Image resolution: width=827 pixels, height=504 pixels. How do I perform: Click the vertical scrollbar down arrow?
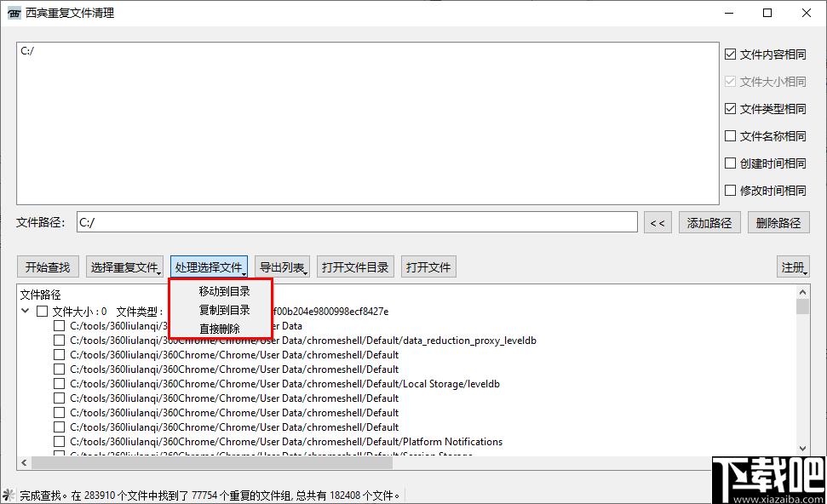click(802, 449)
